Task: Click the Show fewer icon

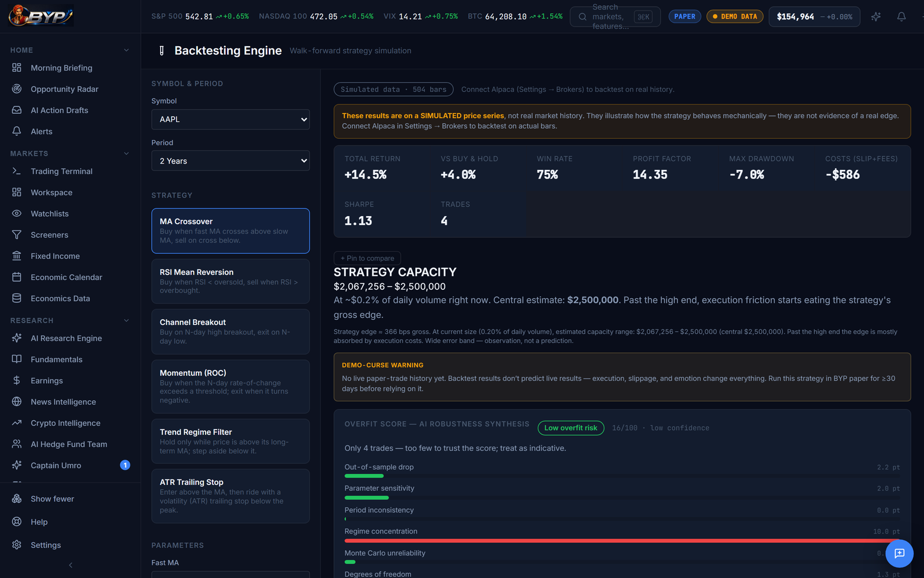Action: (x=17, y=499)
